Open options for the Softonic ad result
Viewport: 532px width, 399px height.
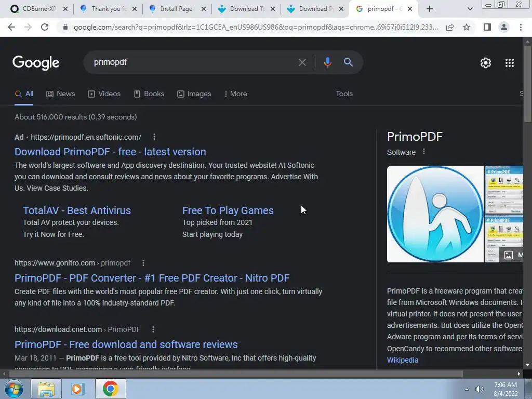[x=154, y=137]
